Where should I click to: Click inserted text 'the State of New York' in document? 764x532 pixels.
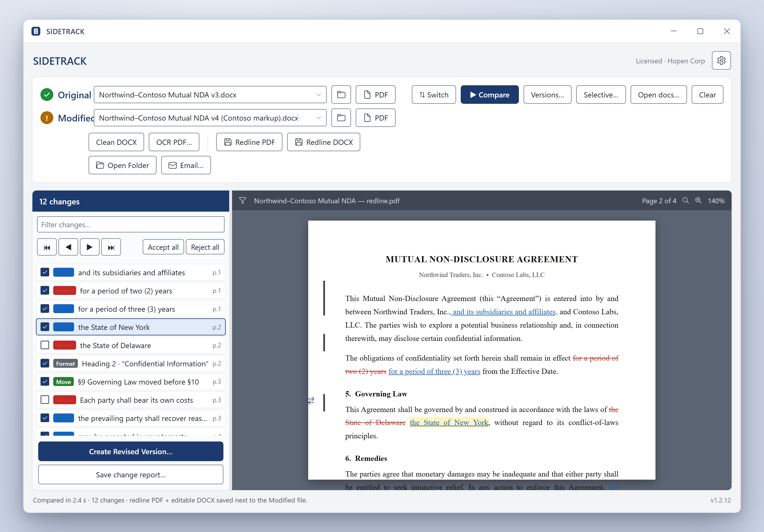(x=449, y=422)
